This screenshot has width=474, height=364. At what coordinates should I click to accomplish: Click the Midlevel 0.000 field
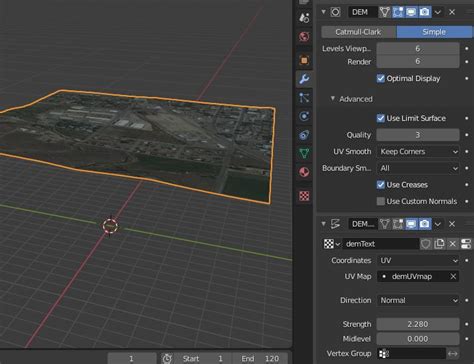pos(418,339)
